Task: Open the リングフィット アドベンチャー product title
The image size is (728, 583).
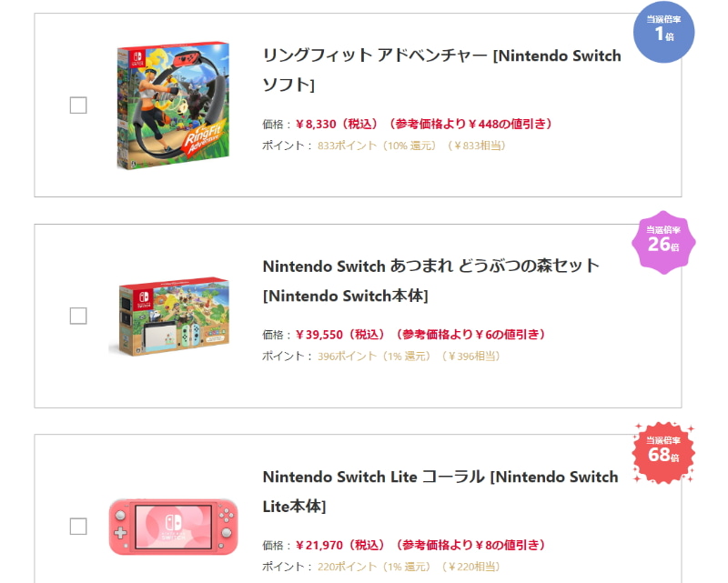Action: [441, 70]
